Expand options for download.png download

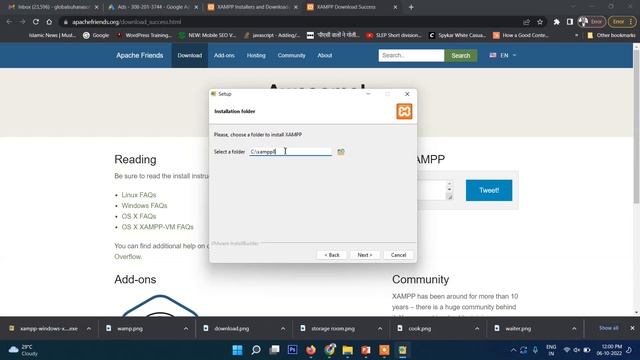coord(283,329)
